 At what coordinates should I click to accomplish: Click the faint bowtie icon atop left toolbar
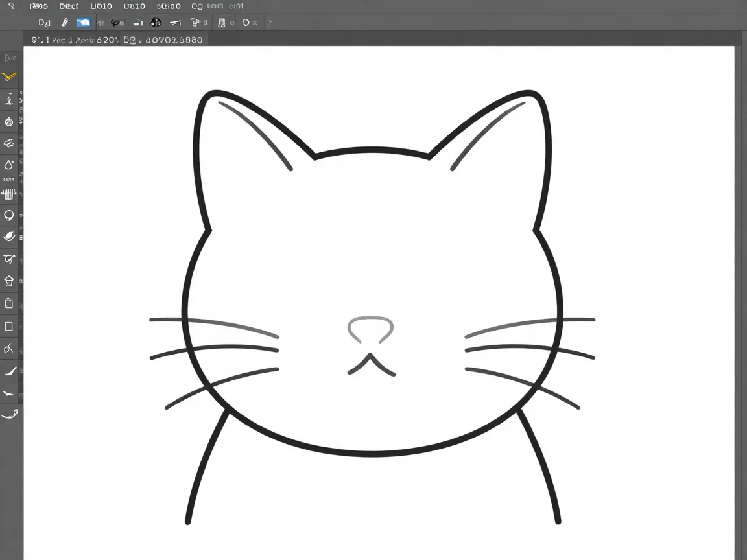(x=10, y=58)
